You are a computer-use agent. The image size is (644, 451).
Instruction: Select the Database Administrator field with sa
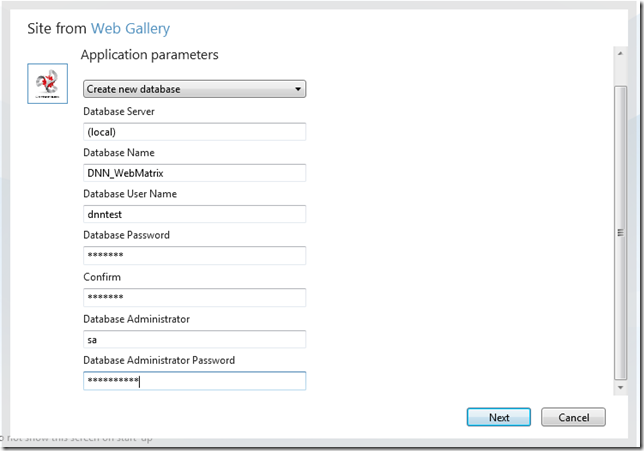point(194,339)
